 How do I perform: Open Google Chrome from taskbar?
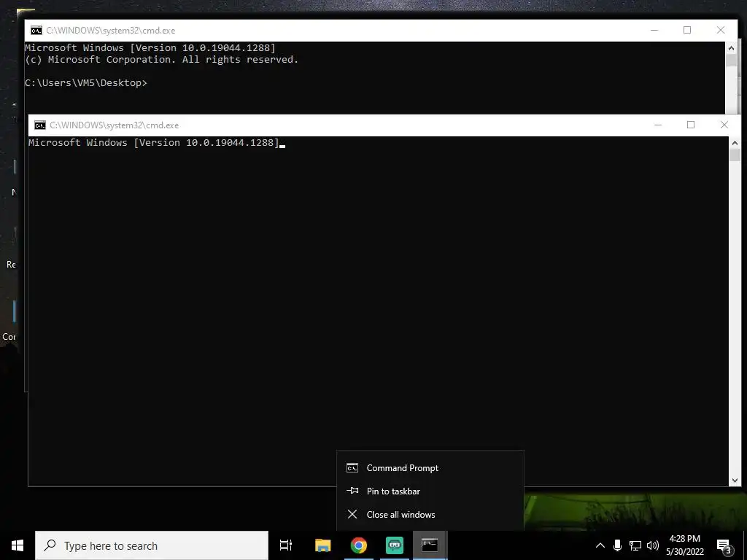[359, 545]
